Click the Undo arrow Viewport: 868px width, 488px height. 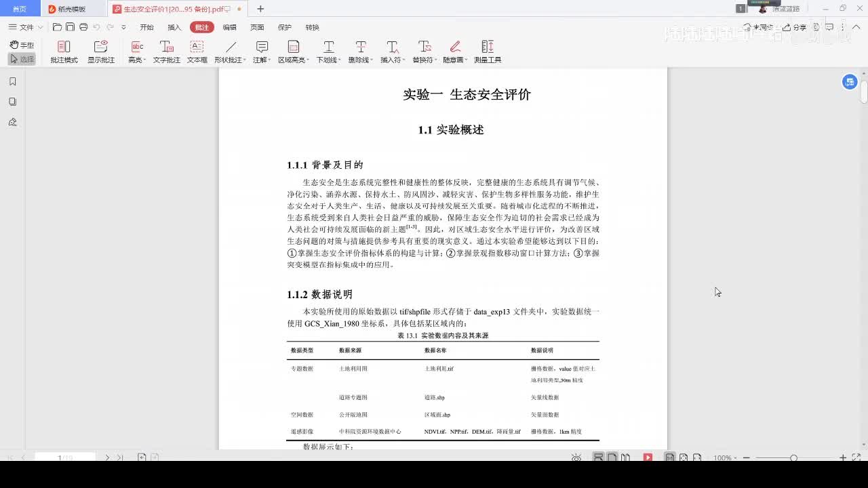coord(96,27)
